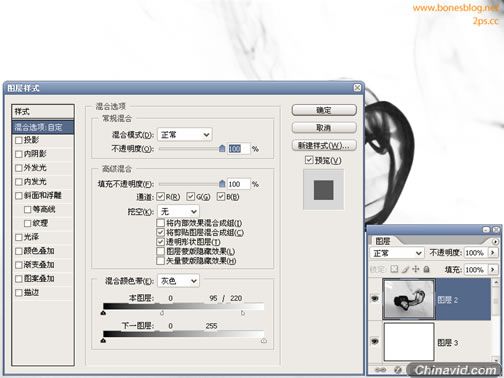The image size is (504, 378).
Task: Click lock all padlock icon
Action: 426,269
